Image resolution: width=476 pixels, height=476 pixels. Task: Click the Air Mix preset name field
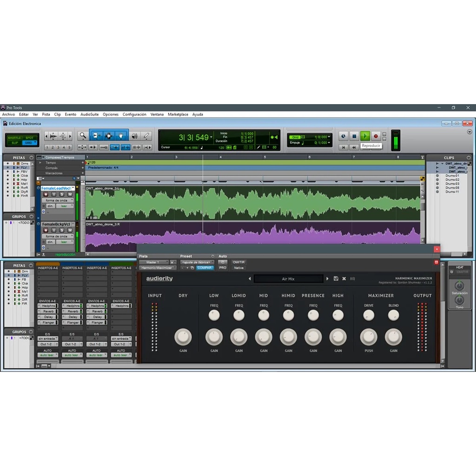click(x=288, y=279)
